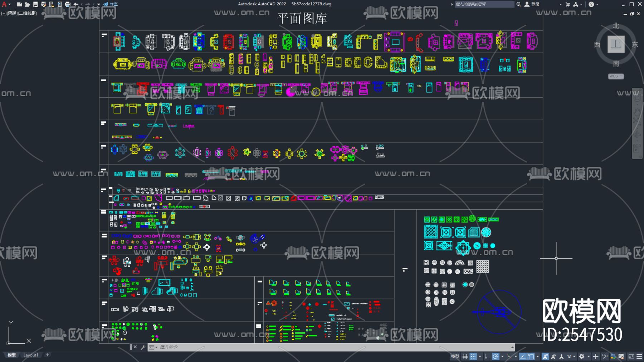Viewport: 644px width, 362px height.
Task: Save to Web and Mobile icon
Action: (x=59, y=4)
